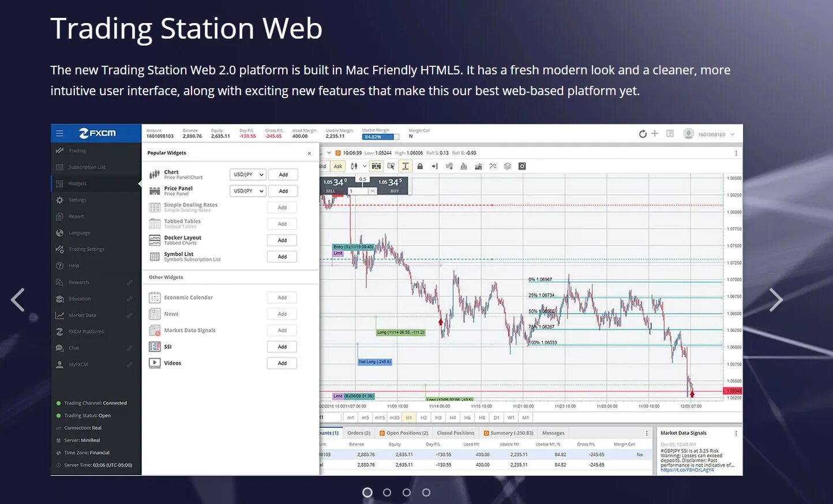The image size is (833, 504).
Task: Click the zigzag line tool icon
Action: (x=493, y=166)
